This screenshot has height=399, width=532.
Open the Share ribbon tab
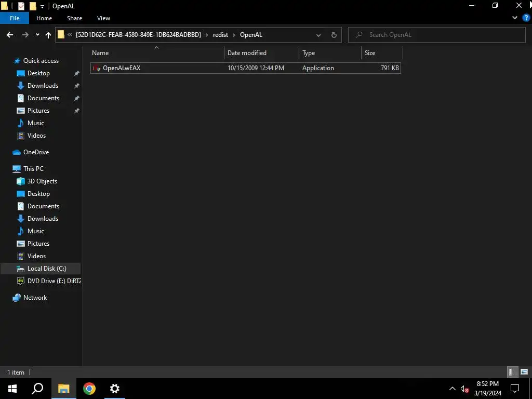click(x=74, y=18)
